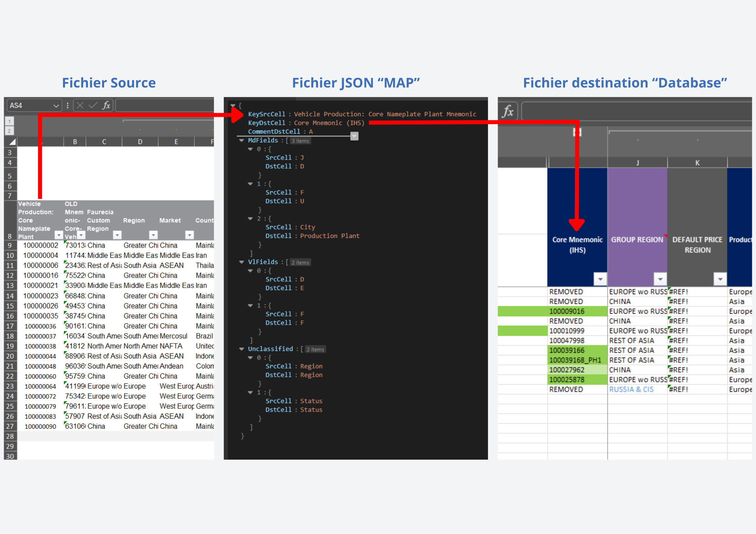Screen dimensions: 756x534
Task: Select column K header in the Database sheet
Action: [x=697, y=163]
